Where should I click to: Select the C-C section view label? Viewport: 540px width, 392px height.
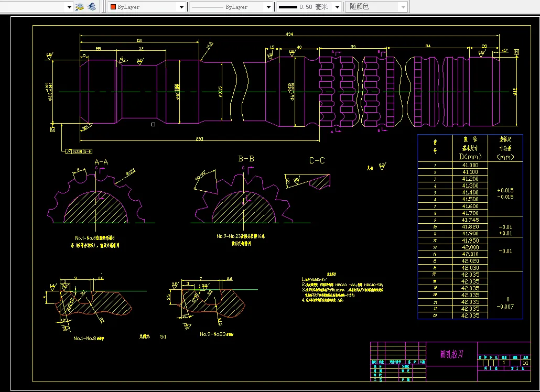pos(317,160)
